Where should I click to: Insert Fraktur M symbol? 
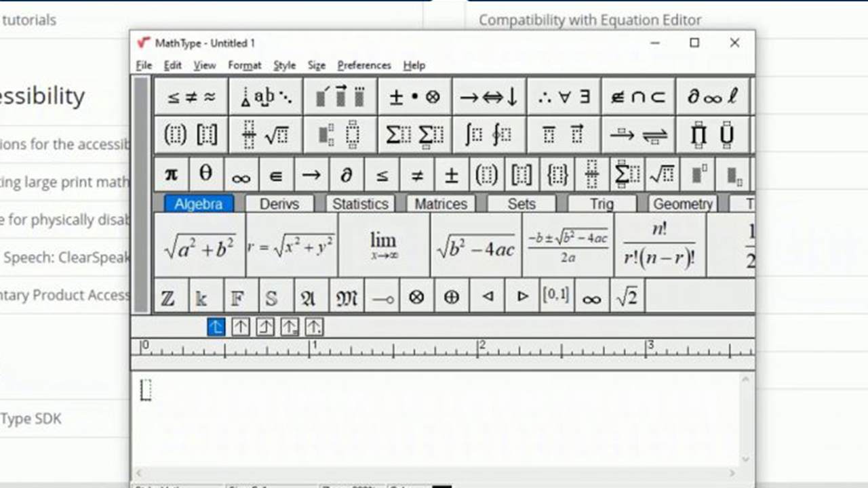pos(347,296)
